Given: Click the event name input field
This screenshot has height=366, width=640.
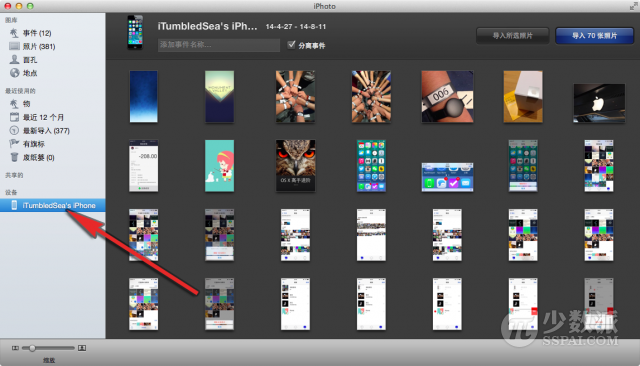Looking at the screenshot, I should [x=219, y=45].
